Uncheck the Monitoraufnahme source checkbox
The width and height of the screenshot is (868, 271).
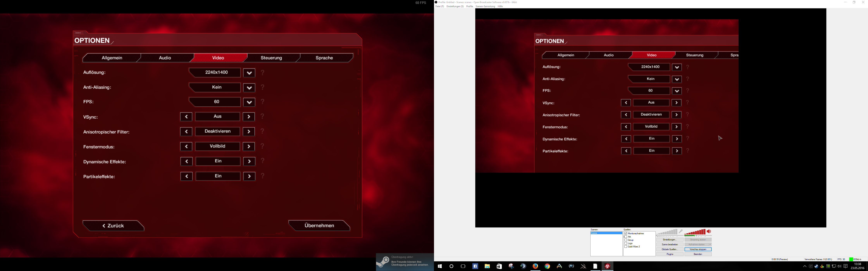(626, 233)
